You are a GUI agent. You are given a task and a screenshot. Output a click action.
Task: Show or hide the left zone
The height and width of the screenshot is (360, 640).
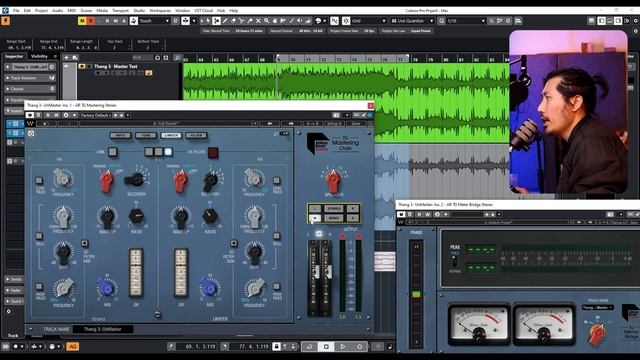click(x=602, y=21)
